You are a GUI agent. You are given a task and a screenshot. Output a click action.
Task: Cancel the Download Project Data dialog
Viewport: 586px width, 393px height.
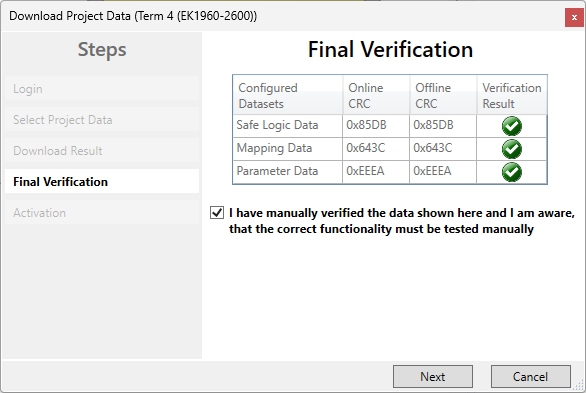tap(531, 376)
